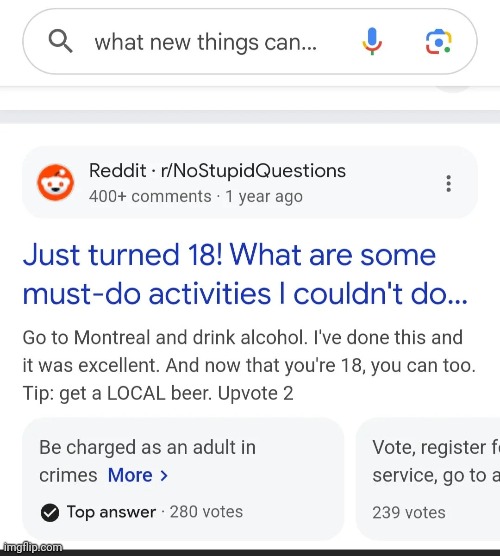Open 'Be charged as an adult' answer card
The height and width of the screenshot is (556, 500).
click(183, 479)
